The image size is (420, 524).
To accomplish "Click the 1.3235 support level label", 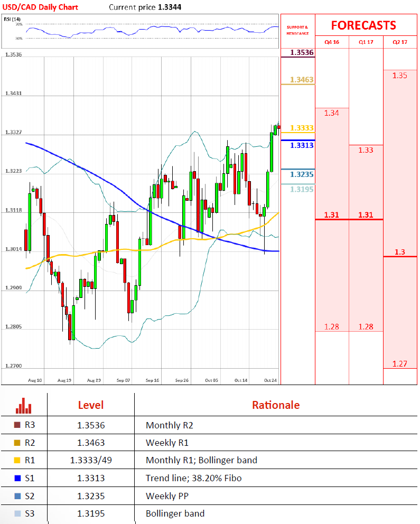I will click(302, 174).
